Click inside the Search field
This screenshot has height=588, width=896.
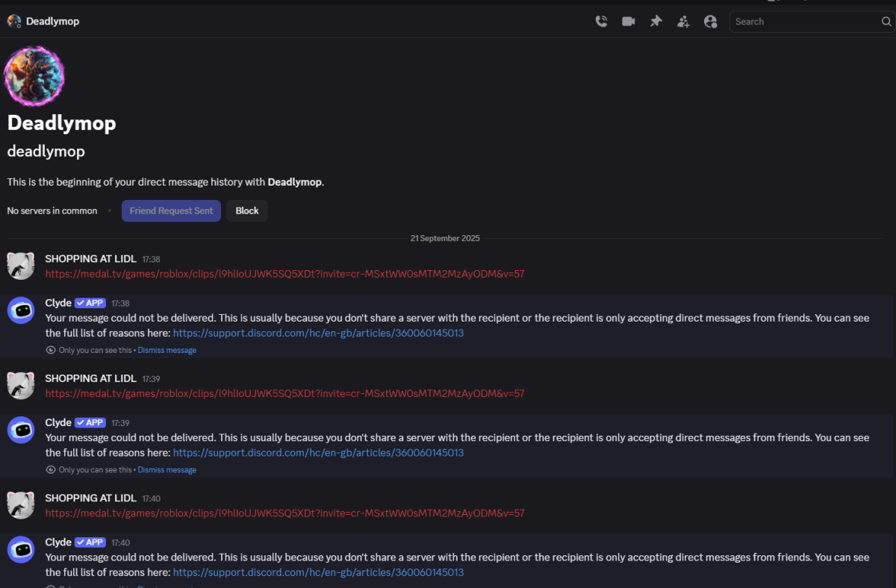[803, 22]
